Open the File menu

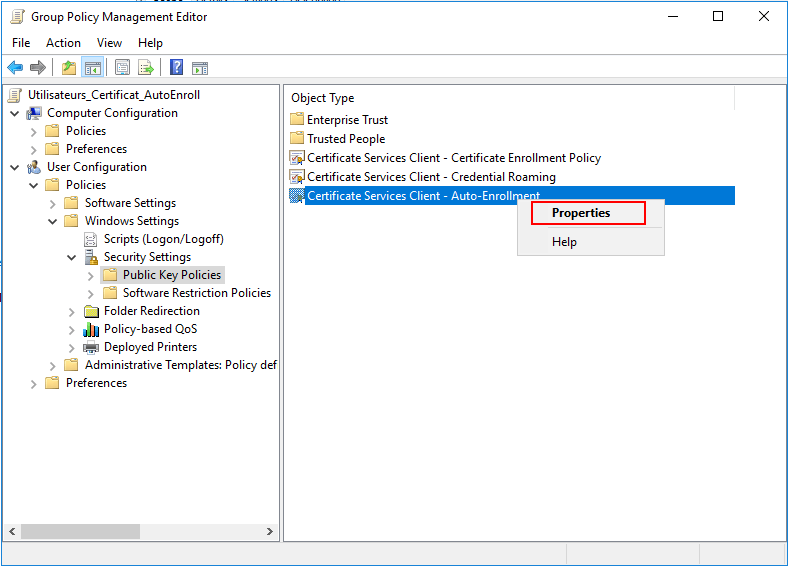(21, 43)
